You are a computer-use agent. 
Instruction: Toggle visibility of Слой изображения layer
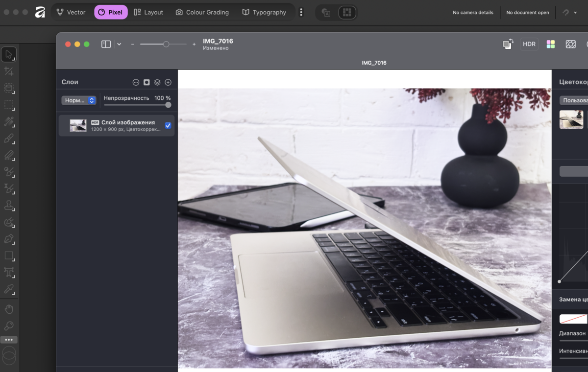[168, 126]
